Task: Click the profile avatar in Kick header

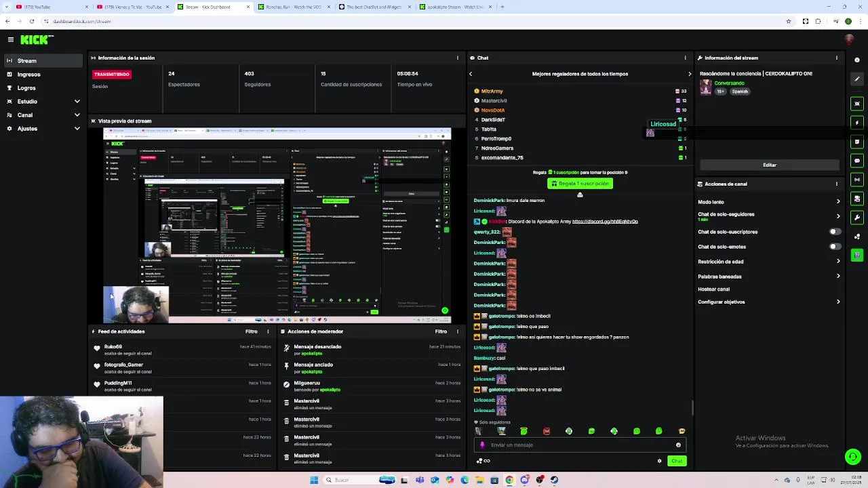Action: pyautogui.click(x=848, y=40)
